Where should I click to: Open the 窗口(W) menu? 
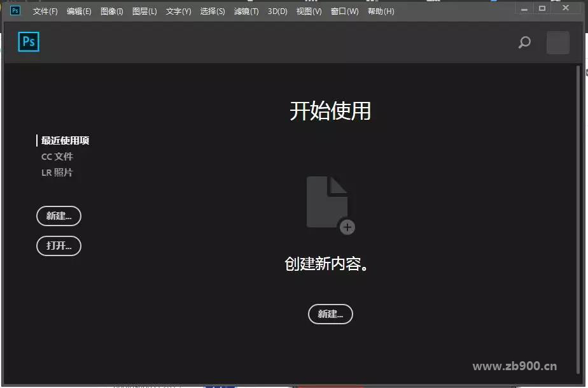click(x=344, y=11)
